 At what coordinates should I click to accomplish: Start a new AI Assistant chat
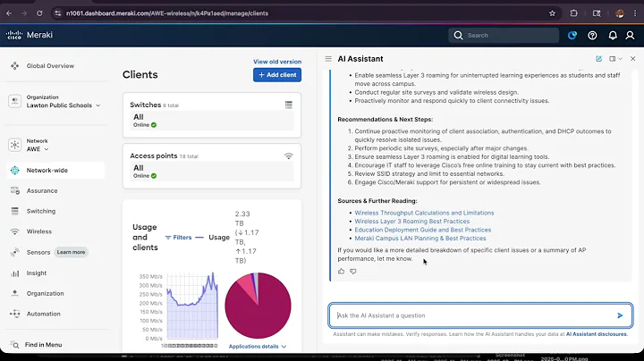pos(598,59)
